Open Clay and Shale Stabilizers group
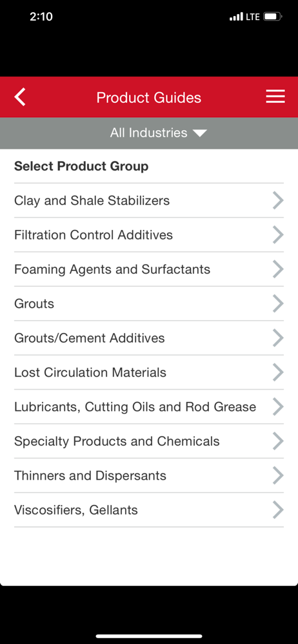Image resolution: width=298 pixels, height=644 pixels. 149,200
